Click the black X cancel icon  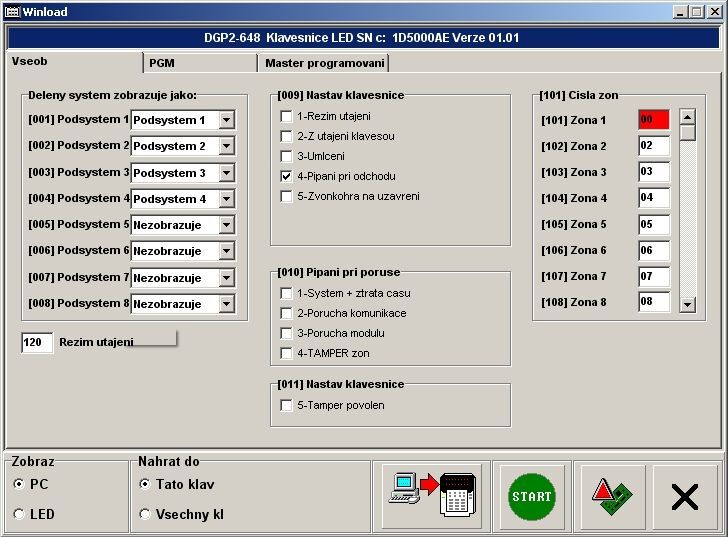click(685, 496)
